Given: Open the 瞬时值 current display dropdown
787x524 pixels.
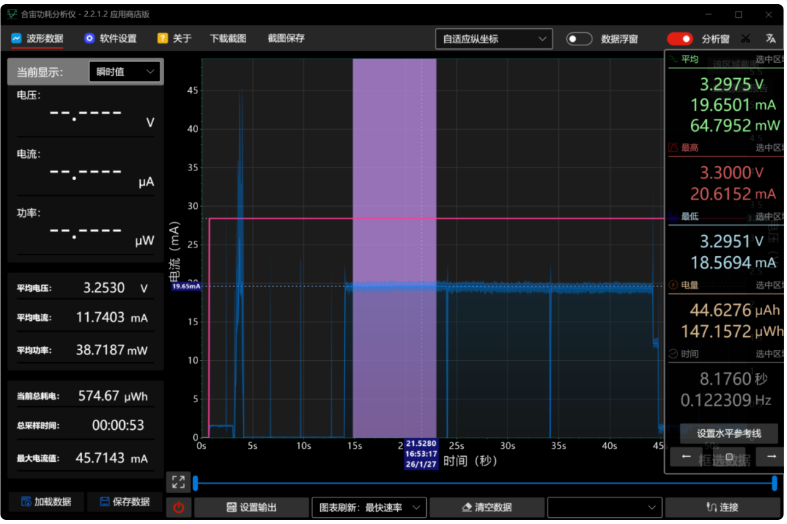Looking at the screenshot, I should (x=125, y=72).
